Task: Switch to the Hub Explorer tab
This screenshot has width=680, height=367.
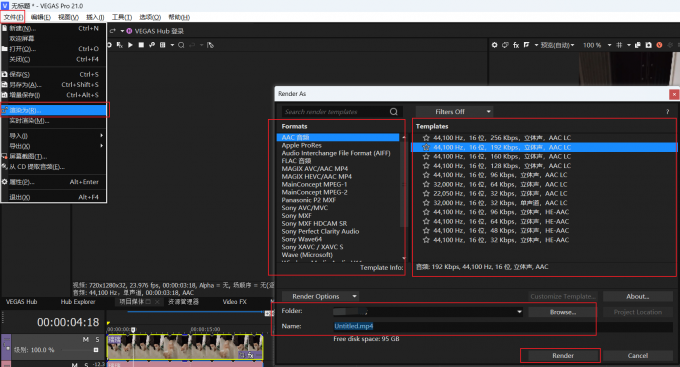Action: (78, 301)
